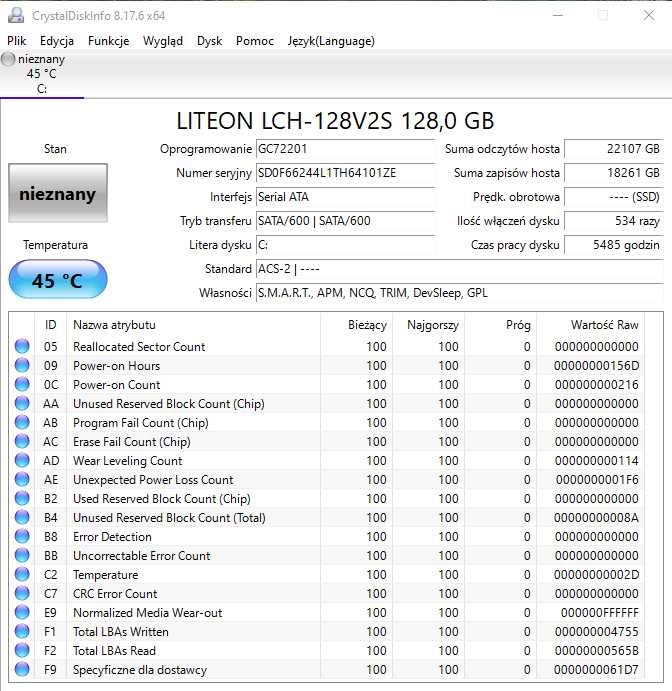
Task: Click the ID column header
Action: tap(51, 325)
